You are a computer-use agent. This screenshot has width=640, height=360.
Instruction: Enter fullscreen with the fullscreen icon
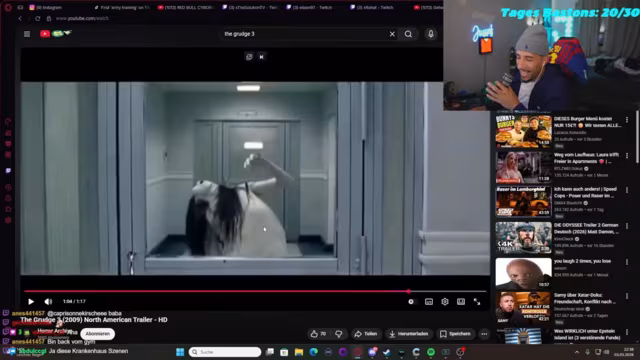click(477, 302)
